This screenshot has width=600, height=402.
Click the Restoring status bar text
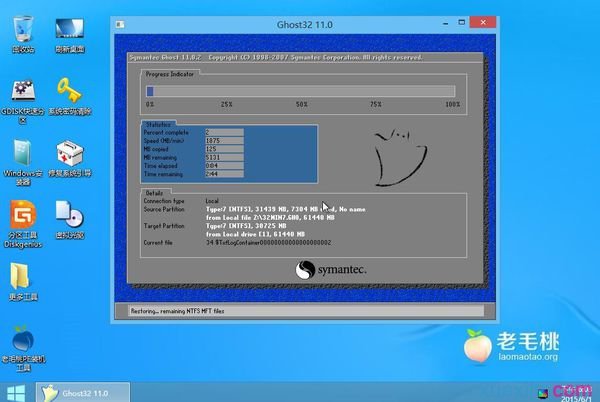(x=178, y=311)
